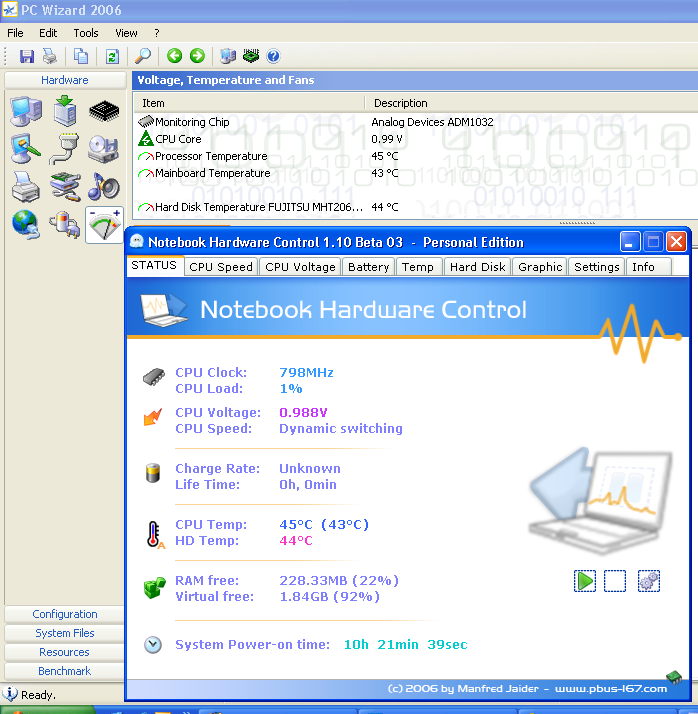Click the Refresh icon in PC Wizard toolbar
The image size is (698, 714).
[x=112, y=56]
